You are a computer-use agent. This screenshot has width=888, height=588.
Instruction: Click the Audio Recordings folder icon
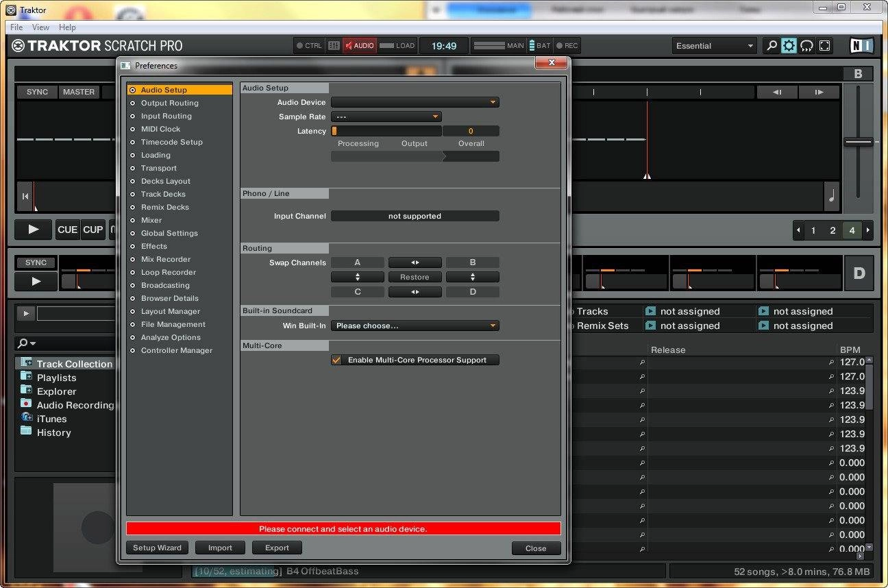(26, 404)
